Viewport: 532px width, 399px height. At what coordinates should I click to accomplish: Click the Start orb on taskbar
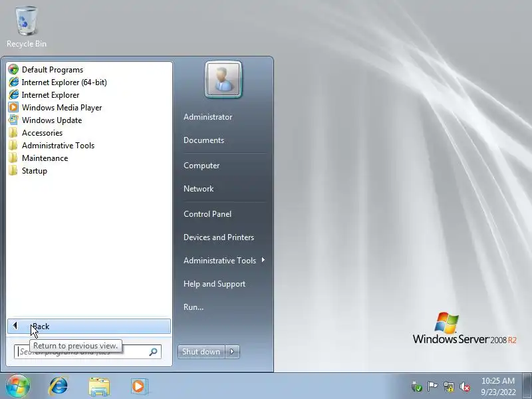[x=18, y=386]
